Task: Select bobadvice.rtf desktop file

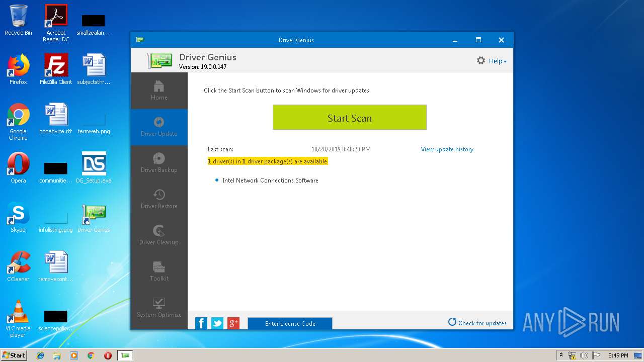Action: point(56,119)
